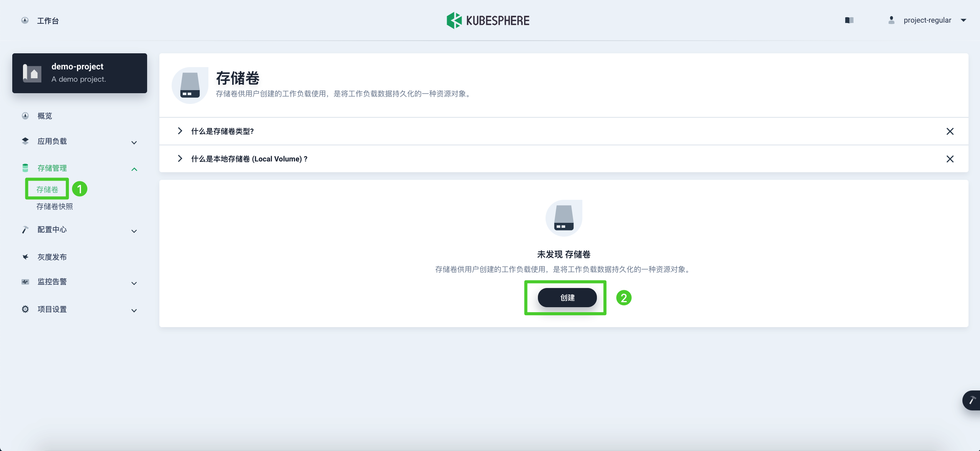980x451 pixels.
Task: Click the floating toolbox hammer icon
Action: [x=972, y=401]
